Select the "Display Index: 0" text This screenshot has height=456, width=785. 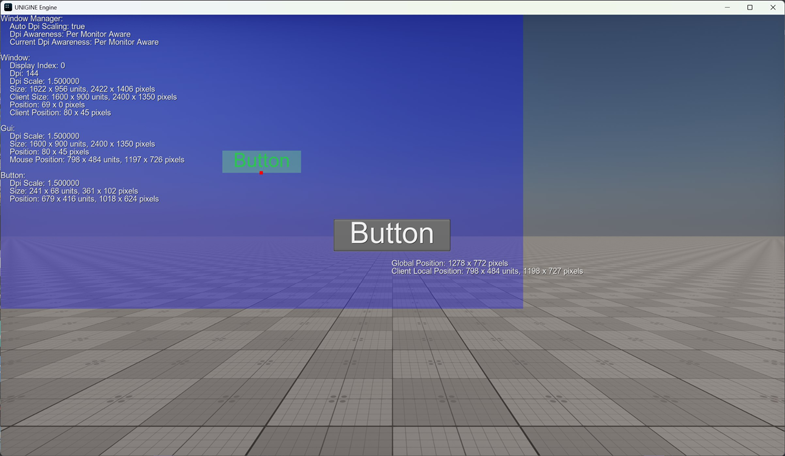37,66
